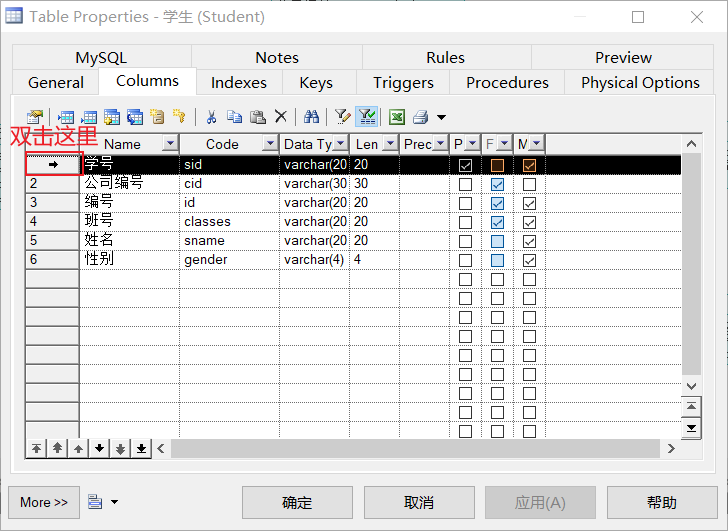Click the Print icon in toolbar
The height and width of the screenshot is (531, 728).
pos(421,117)
